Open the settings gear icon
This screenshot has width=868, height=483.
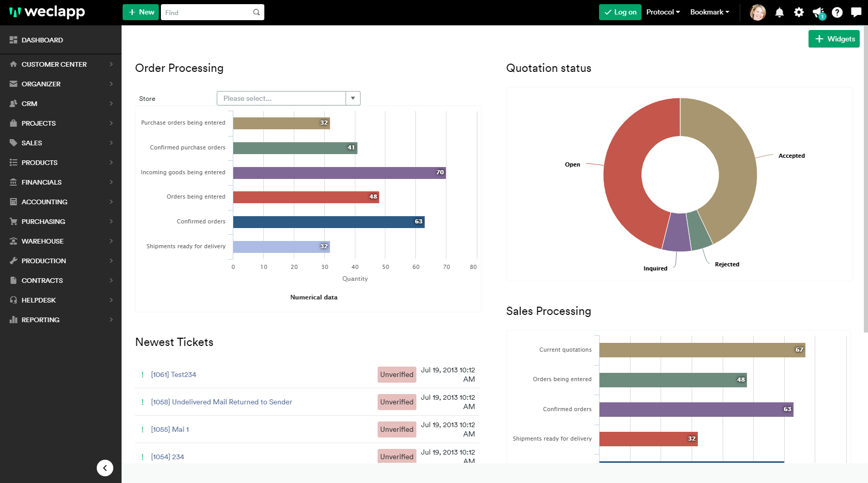[799, 12]
